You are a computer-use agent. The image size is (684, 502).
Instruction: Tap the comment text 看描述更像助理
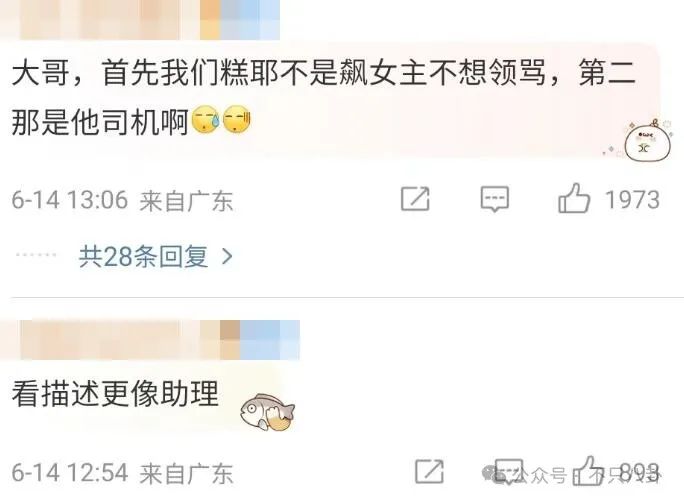[115, 394]
